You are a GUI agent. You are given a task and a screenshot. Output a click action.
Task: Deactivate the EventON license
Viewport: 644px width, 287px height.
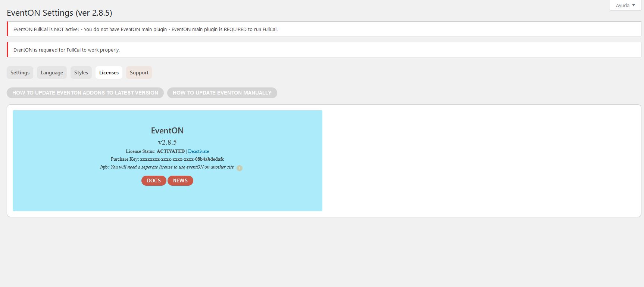(198, 151)
